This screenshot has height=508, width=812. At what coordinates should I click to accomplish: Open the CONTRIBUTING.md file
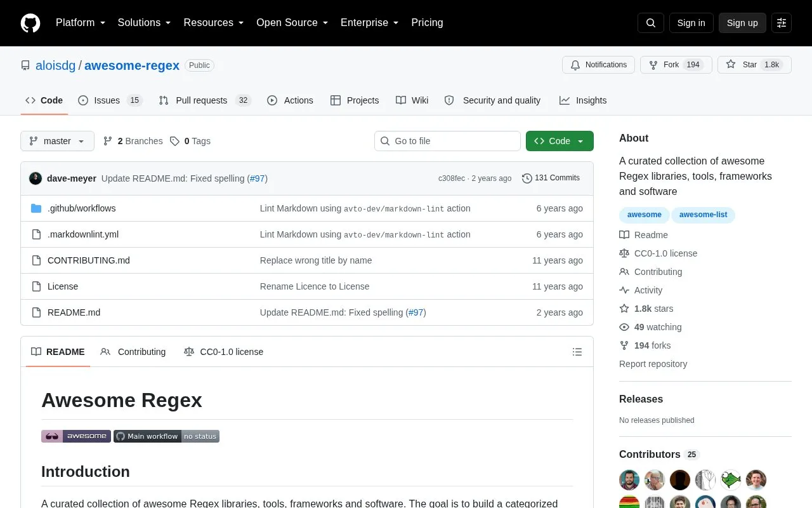point(89,260)
